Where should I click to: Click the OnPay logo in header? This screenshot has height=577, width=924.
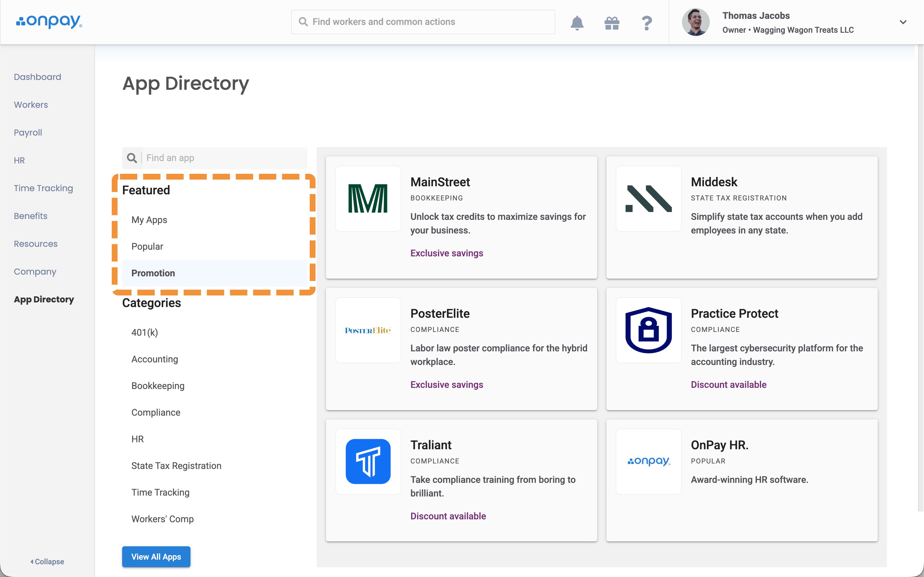[x=49, y=21]
